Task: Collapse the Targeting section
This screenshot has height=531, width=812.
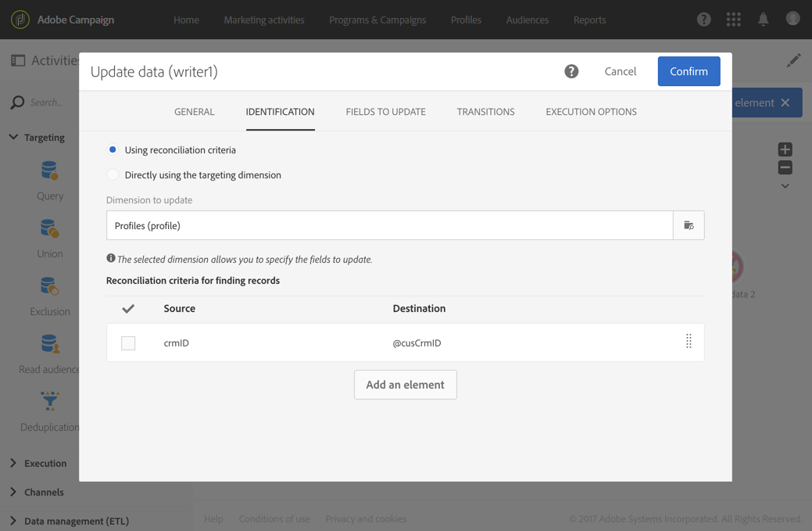Action: click(13, 137)
